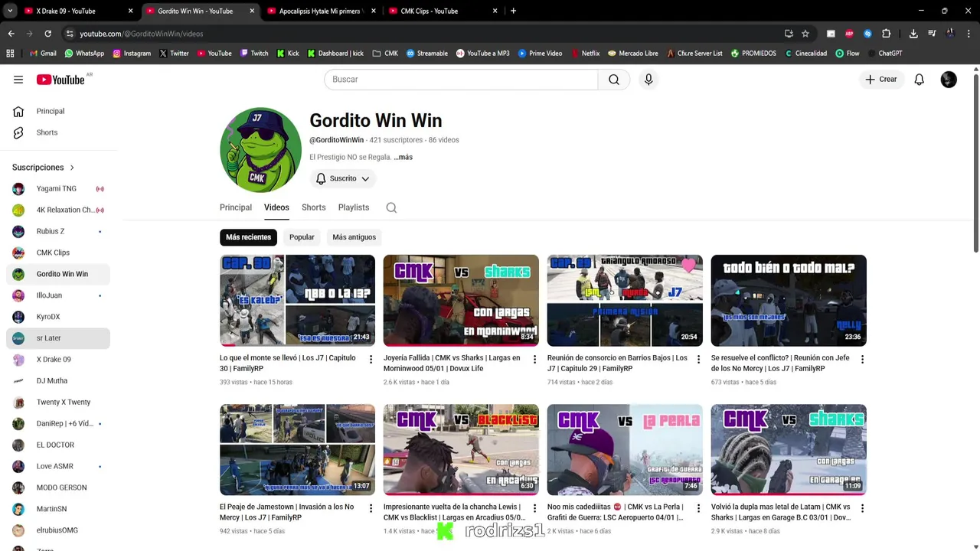Go to Shorts in sidebar
The height and width of the screenshot is (551, 980).
58,132
